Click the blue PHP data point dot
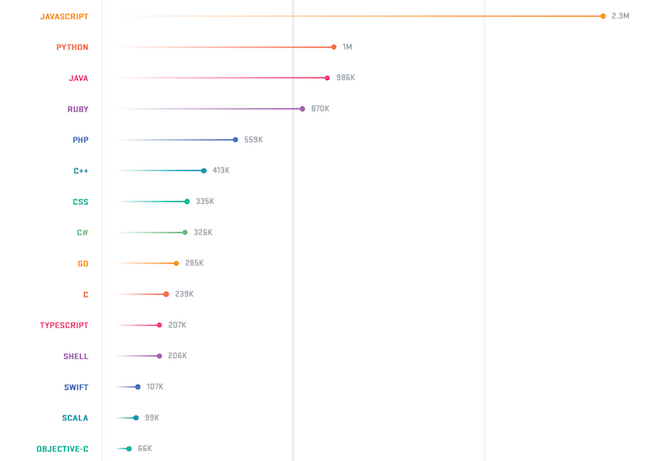Image resolution: width=650 pixels, height=461 pixels. point(236,140)
